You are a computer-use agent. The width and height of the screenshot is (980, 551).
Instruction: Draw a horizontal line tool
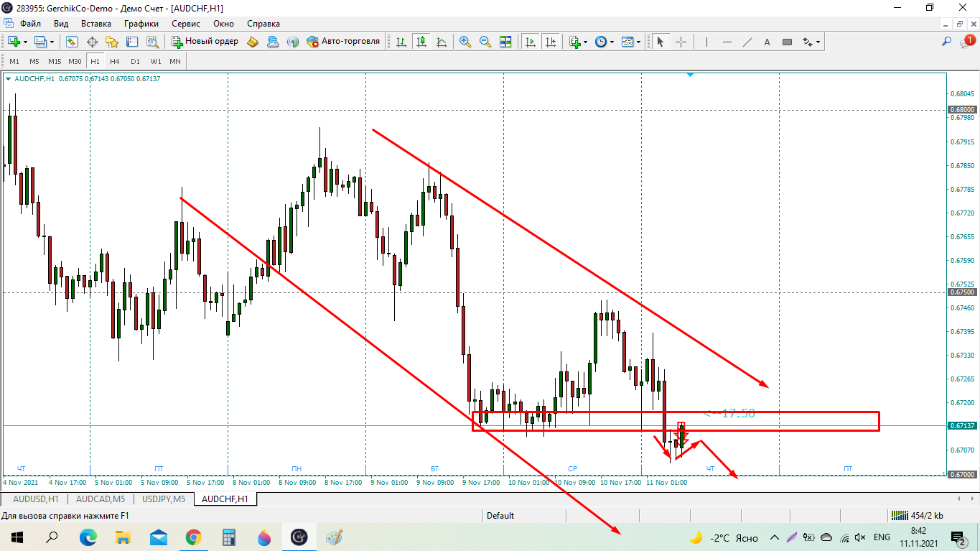(727, 42)
